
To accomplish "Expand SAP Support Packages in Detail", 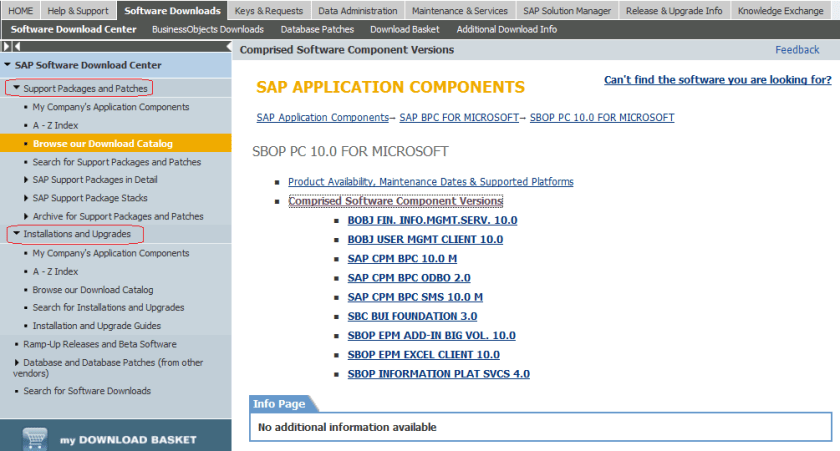I will pos(26,180).
